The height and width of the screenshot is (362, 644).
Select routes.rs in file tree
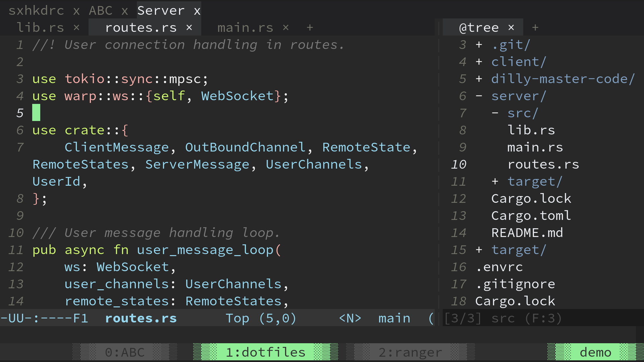pos(543,164)
